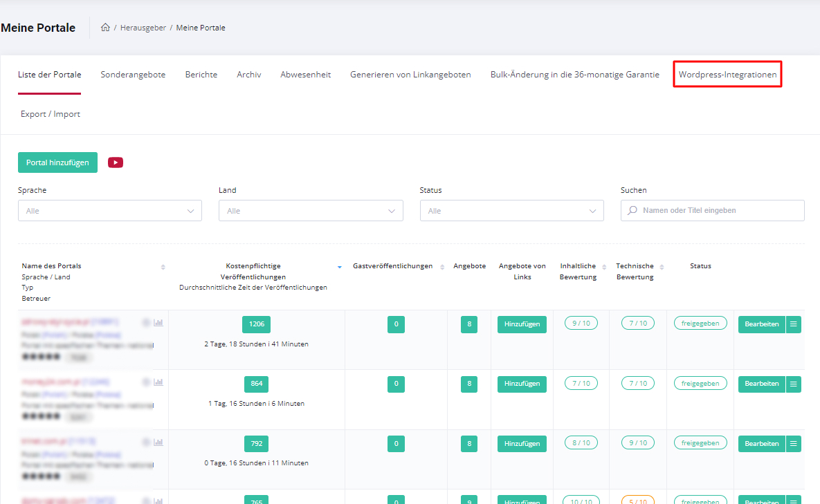
Task: Open Generieren von Linkangeboten tab
Action: point(410,75)
